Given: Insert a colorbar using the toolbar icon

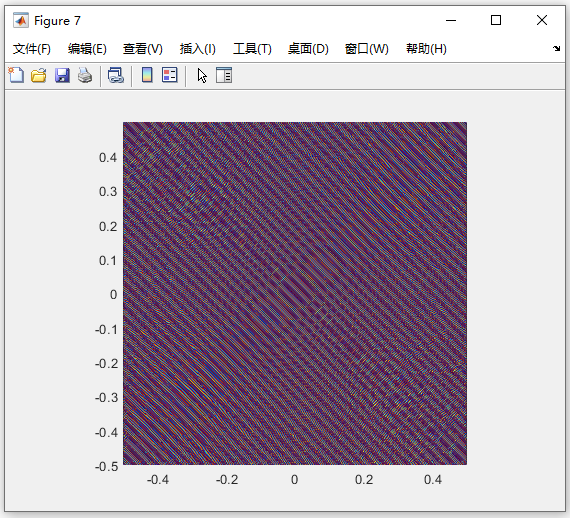Looking at the screenshot, I should (x=147, y=75).
